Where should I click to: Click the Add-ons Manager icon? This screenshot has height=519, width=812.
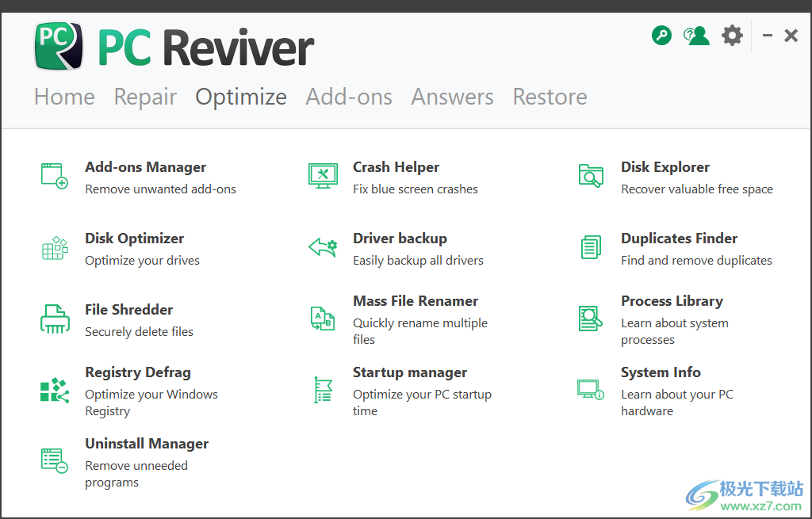pyautogui.click(x=55, y=176)
